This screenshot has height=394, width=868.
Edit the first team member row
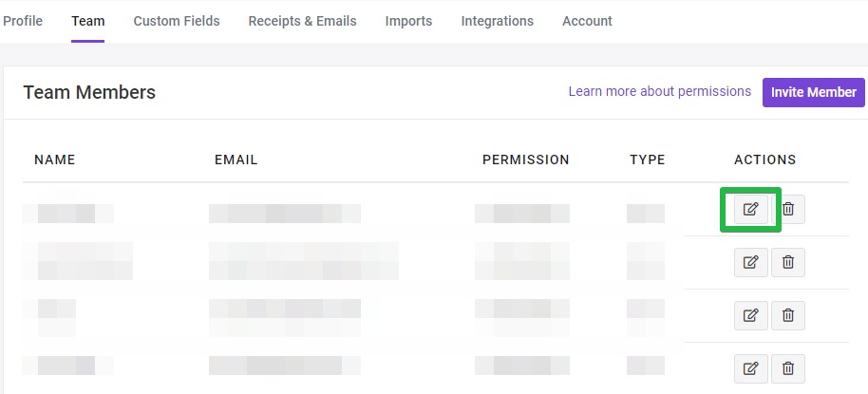750,209
